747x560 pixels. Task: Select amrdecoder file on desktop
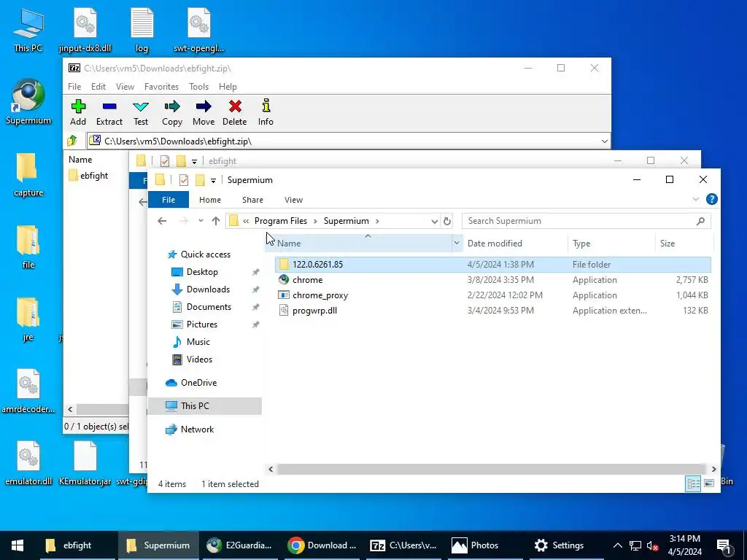[28, 392]
